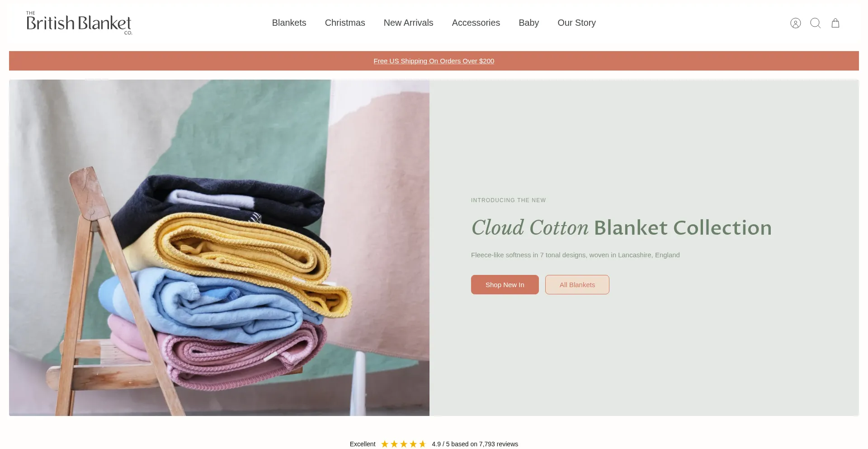
Task: Click the Shop New In button
Action: [505, 285]
